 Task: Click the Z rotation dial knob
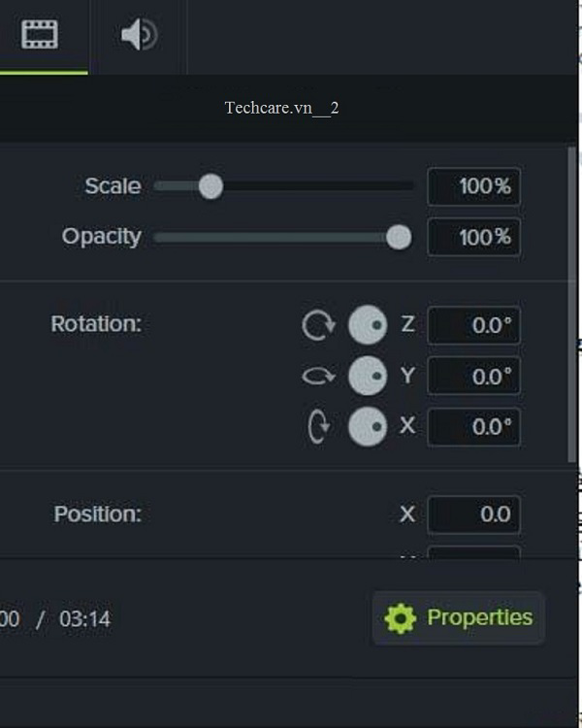[368, 325]
